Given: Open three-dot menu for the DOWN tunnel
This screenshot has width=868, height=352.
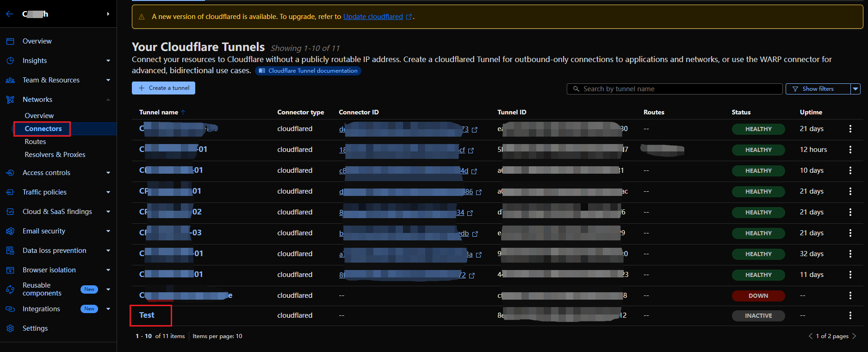Looking at the screenshot, I should [850, 295].
